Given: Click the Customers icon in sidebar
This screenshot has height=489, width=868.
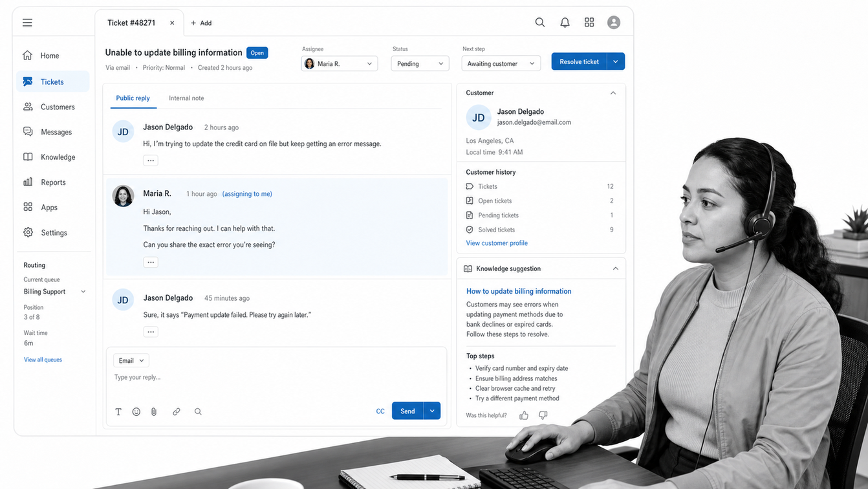Looking at the screenshot, I should pos(28,107).
